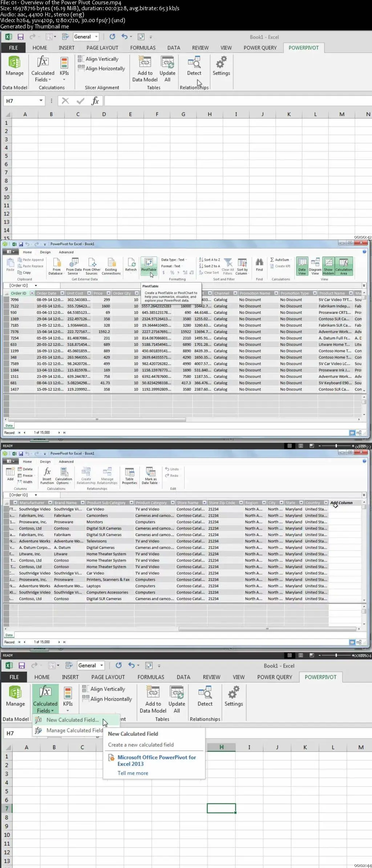The height and width of the screenshot is (868, 372).
Task: Open the Product Name column filter dropdown
Action: [351, 293]
